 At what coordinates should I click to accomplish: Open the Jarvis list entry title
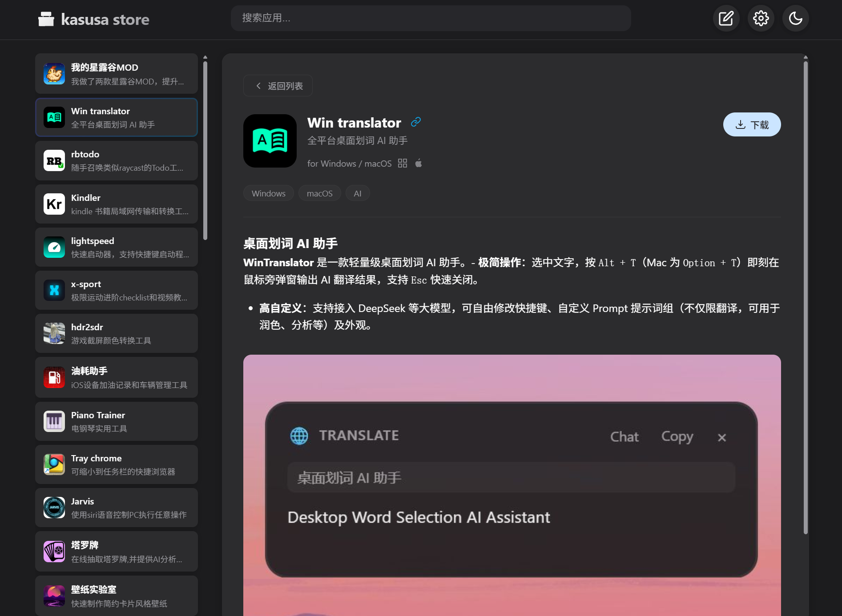click(x=83, y=501)
